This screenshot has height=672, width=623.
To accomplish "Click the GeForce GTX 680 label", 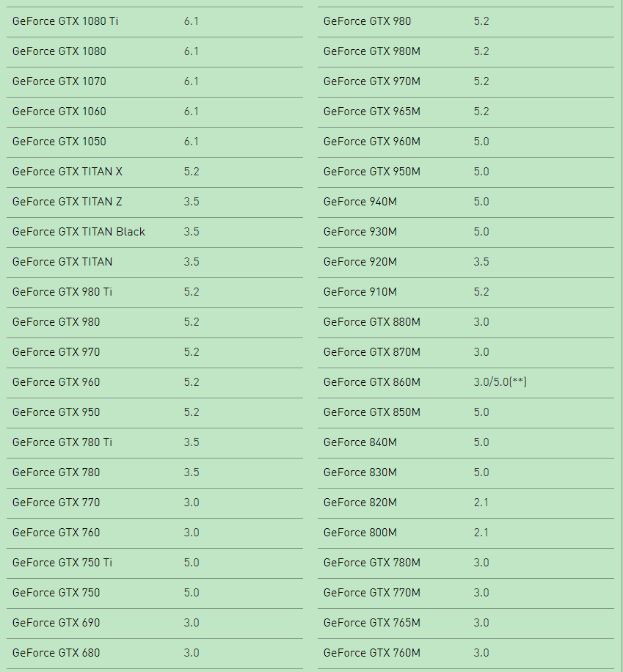I will coord(57,653).
